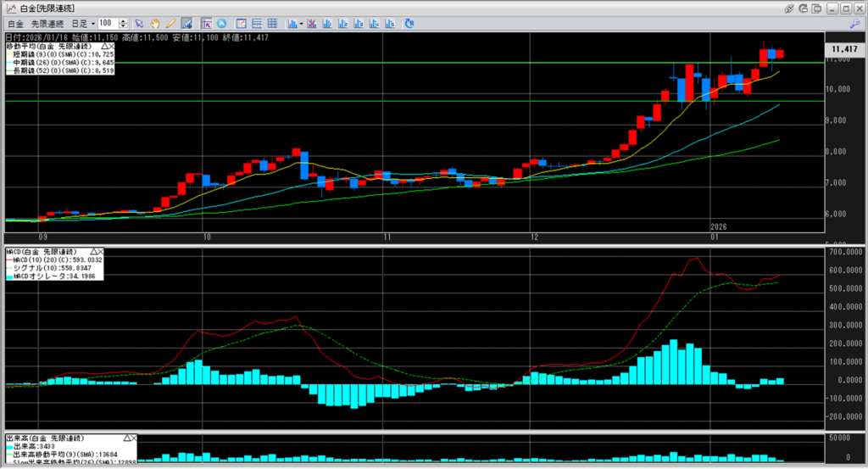Toggle the crosshair cursor button
This screenshot has width=868, height=469.
(x=207, y=23)
